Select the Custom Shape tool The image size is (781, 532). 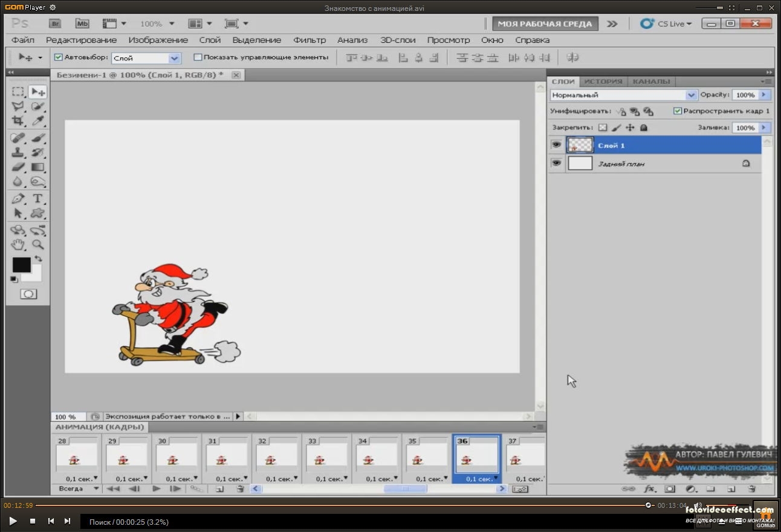(38, 213)
